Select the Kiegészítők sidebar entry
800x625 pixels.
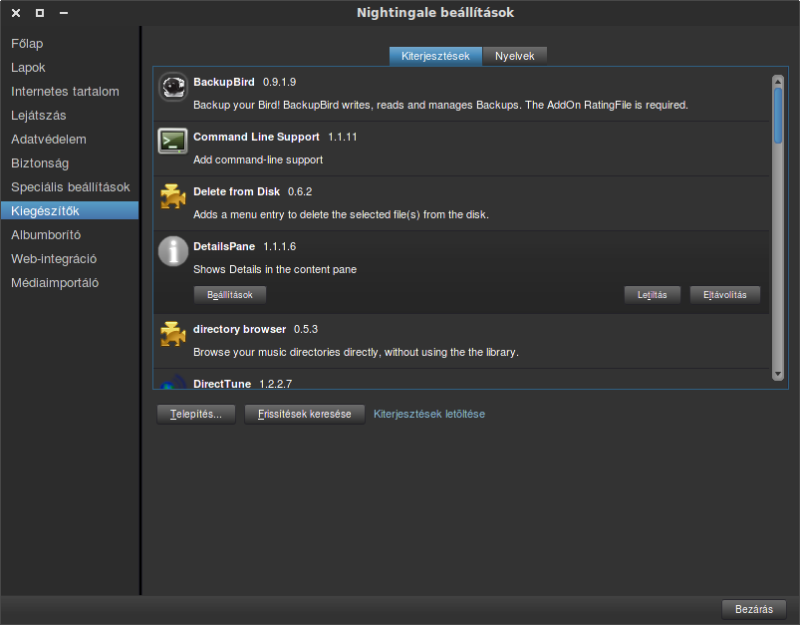point(69,211)
